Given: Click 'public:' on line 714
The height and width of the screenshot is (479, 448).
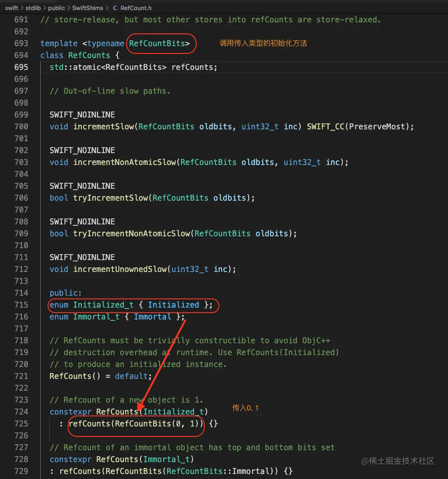Looking at the screenshot, I should pyautogui.click(x=66, y=293).
